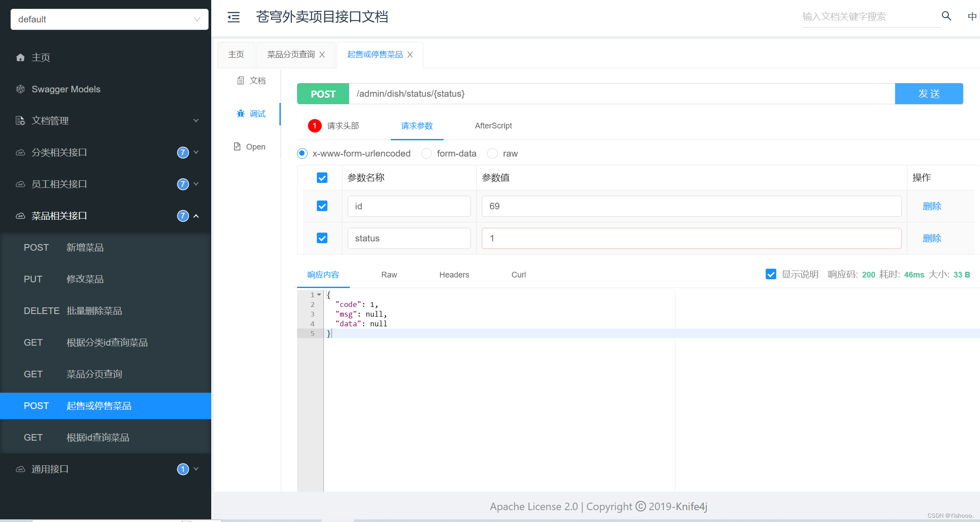Click the home icon beside 主页 in sidebar
This screenshot has width=980, height=522.
(20, 58)
